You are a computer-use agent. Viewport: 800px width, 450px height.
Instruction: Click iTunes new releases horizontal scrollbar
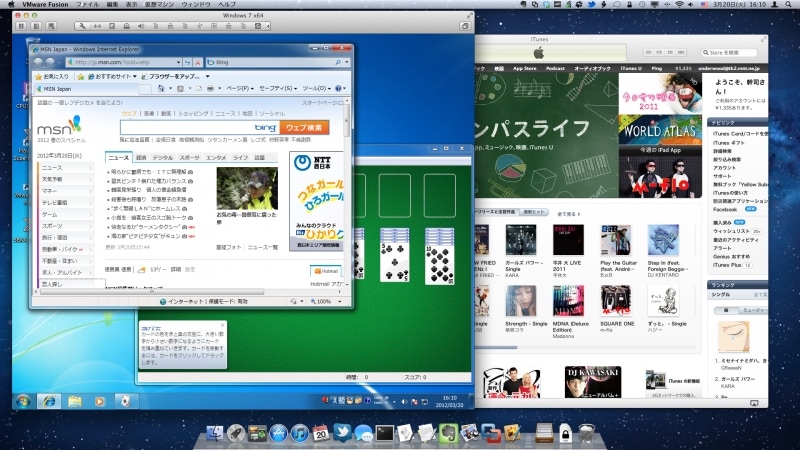click(x=586, y=347)
